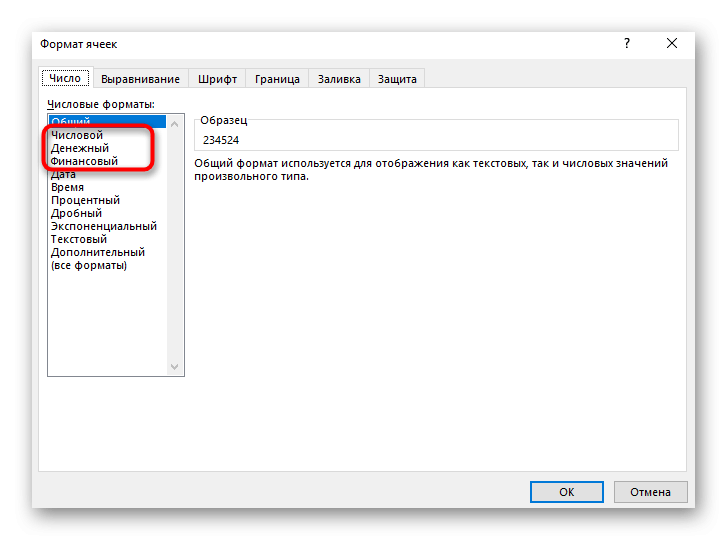The width and height of the screenshot is (727, 540).
Task: Choose the (все форматы) entry
Action: (107, 265)
